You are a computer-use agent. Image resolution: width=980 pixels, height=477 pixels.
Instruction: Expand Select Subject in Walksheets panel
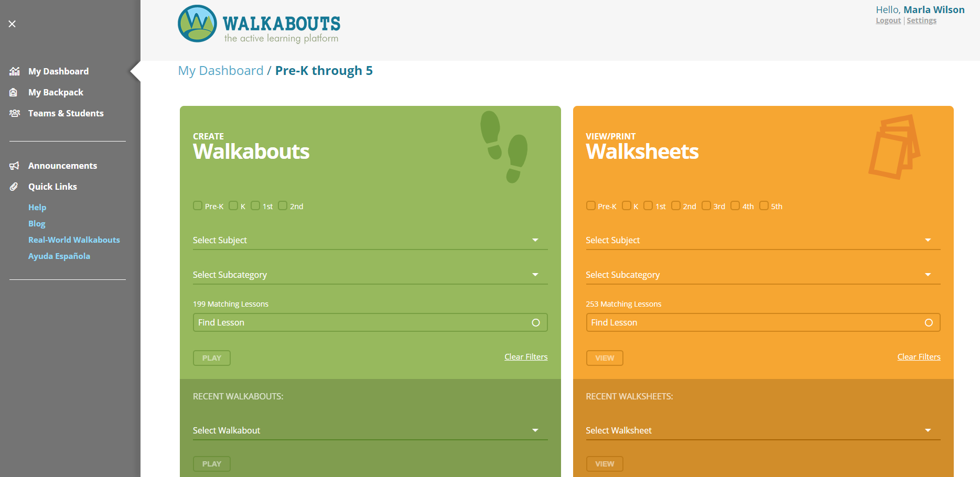(763, 240)
